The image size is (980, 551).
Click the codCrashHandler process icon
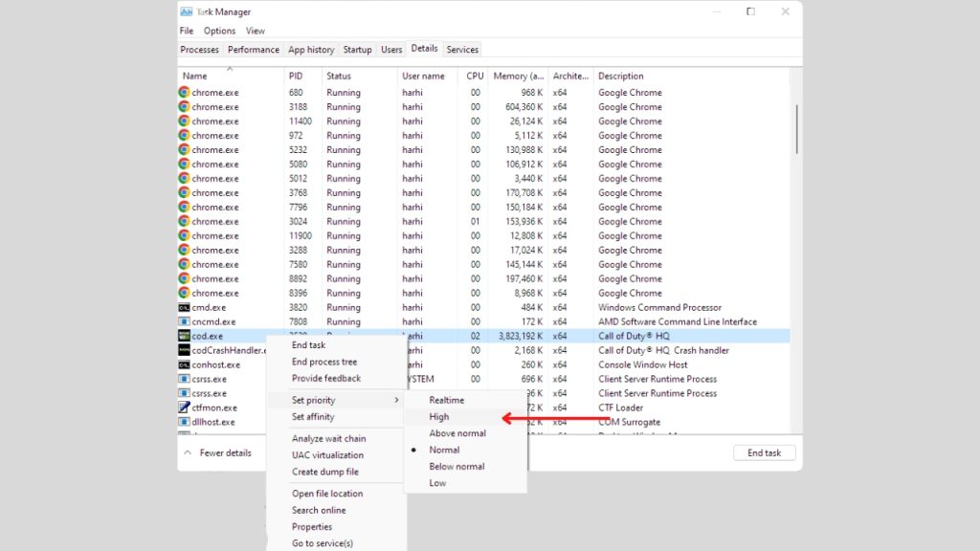tap(184, 350)
